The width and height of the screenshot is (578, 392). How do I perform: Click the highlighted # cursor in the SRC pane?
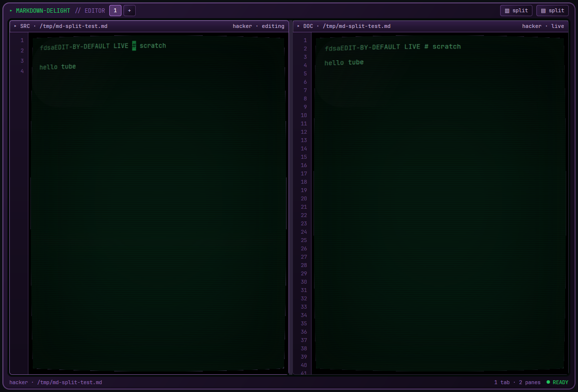134,46
